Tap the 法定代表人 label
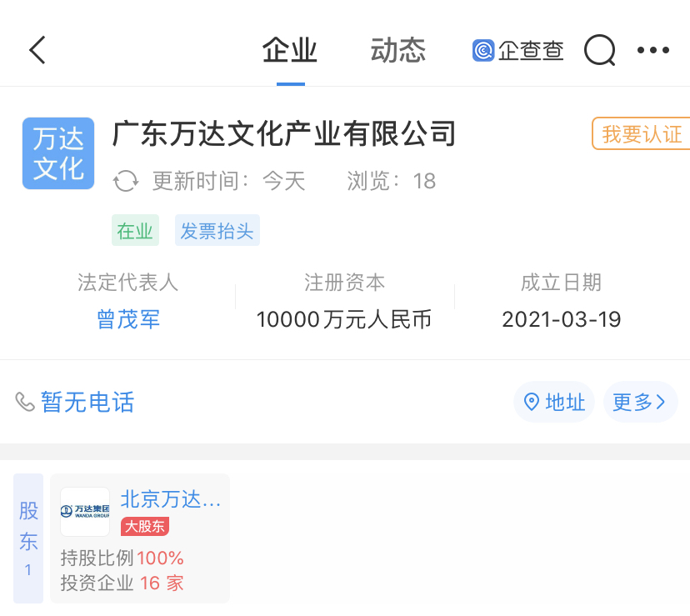 pyautogui.click(x=128, y=283)
